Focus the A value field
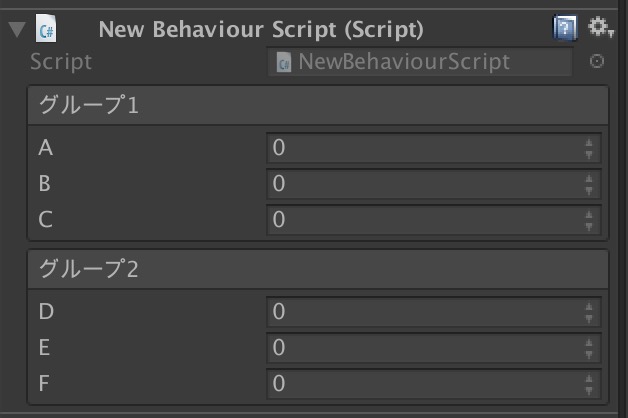 (434, 148)
